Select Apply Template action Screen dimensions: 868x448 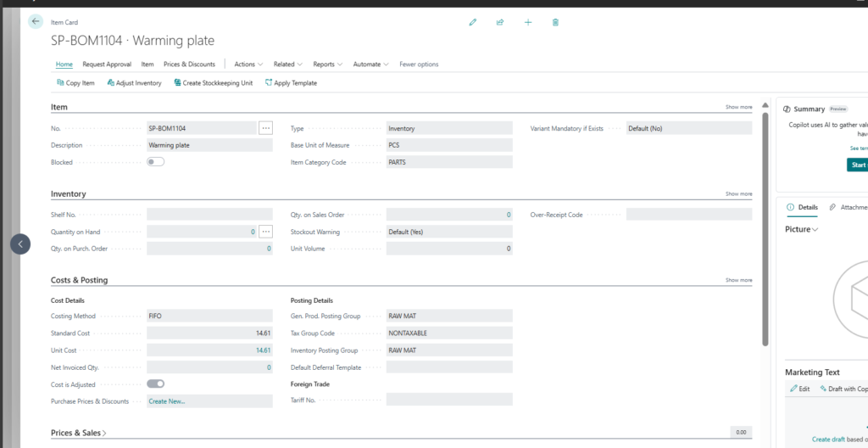coord(291,83)
